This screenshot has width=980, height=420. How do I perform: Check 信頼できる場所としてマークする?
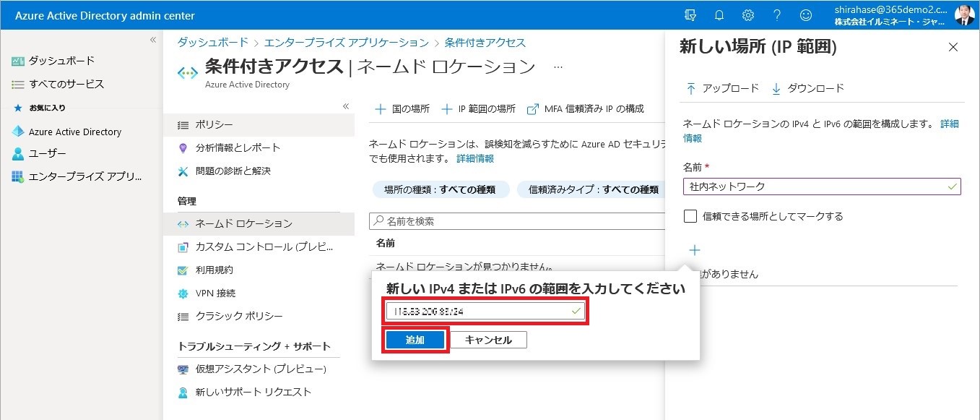(690, 216)
